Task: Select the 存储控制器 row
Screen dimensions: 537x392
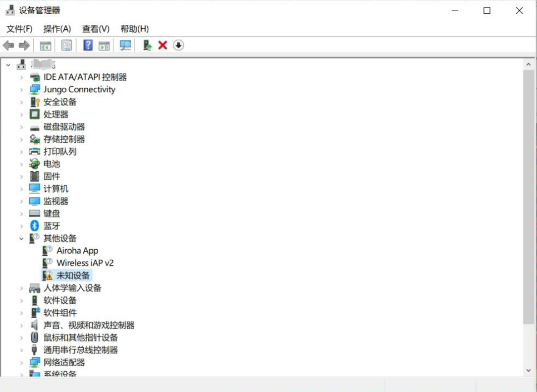Action: [64, 139]
